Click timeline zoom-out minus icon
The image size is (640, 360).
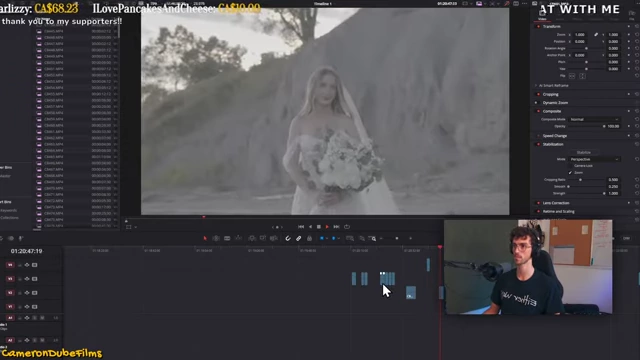coord(381,238)
